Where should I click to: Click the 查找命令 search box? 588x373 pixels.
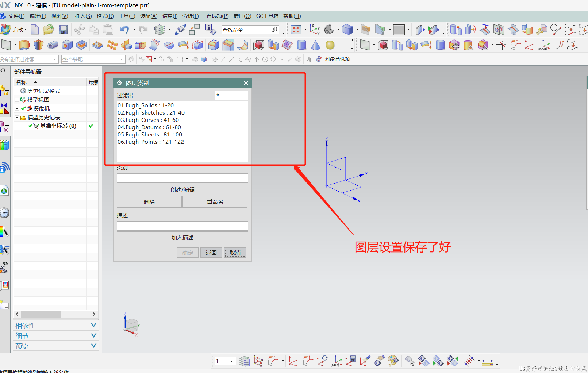coord(250,30)
